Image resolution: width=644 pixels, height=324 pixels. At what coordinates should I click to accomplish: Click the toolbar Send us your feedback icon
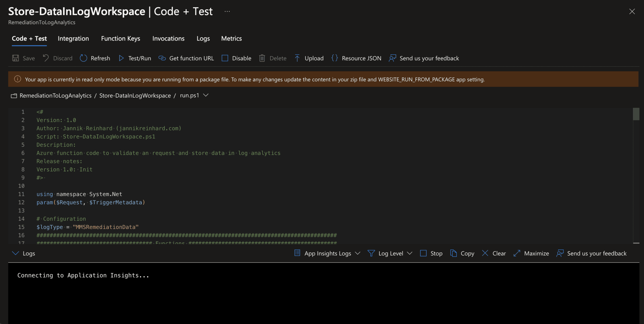(x=392, y=58)
